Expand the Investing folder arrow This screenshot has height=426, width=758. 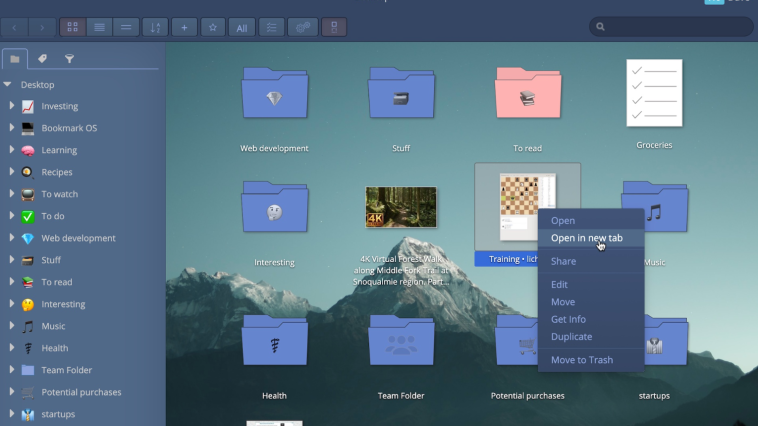pos(12,106)
